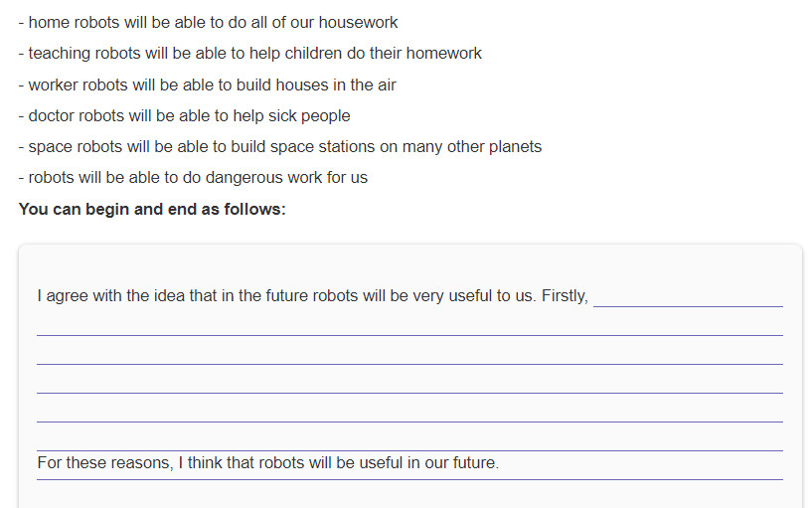The image size is (812, 508).
Task: Click the "home robots" bullet line
Action: pyautogui.click(x=208, y=22)
